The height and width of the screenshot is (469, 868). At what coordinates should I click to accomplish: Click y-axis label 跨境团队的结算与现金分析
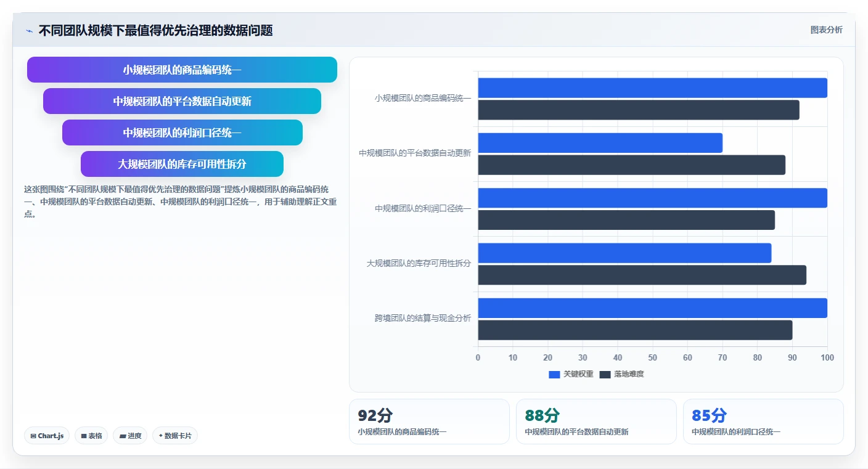(423, 318)
